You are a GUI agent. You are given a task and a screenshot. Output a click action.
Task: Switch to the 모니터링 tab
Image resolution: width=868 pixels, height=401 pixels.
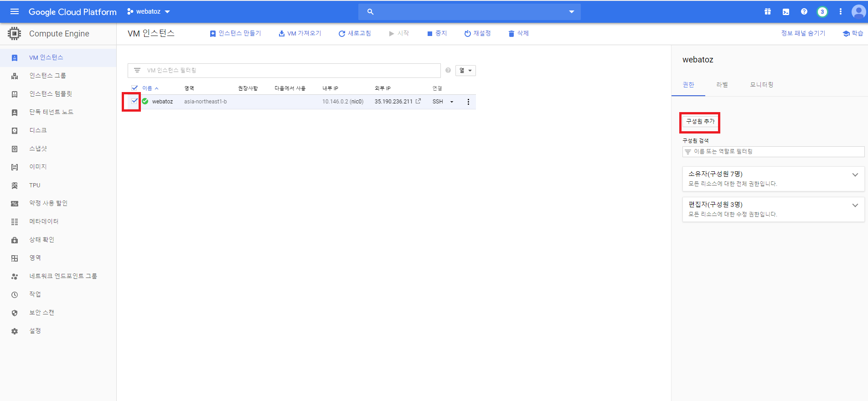[x=762, y=85]
